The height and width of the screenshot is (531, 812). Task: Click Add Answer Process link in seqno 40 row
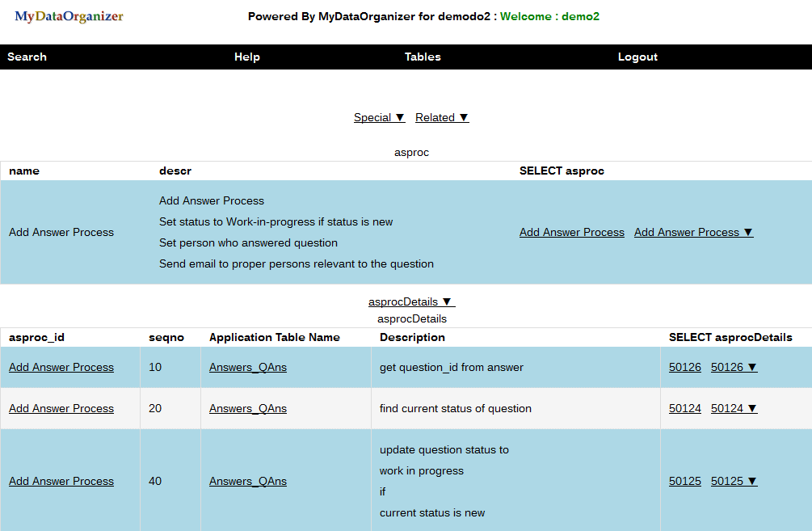pos(61,481)
